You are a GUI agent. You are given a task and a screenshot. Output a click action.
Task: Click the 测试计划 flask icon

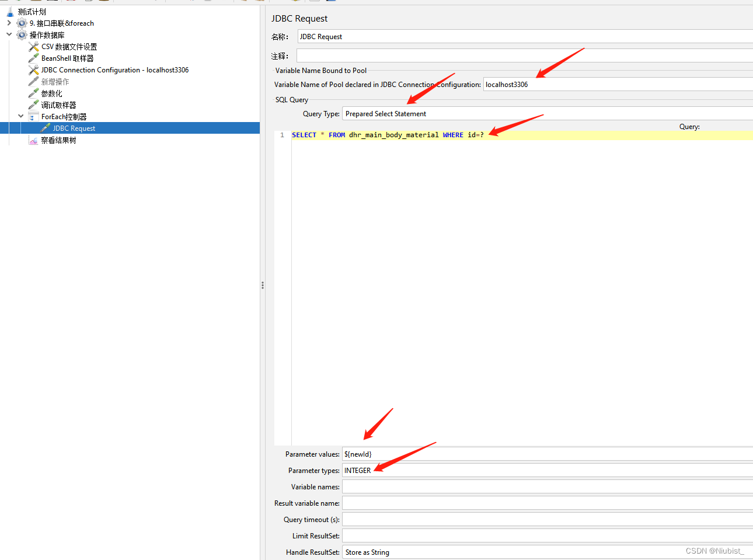click(10, 12)
